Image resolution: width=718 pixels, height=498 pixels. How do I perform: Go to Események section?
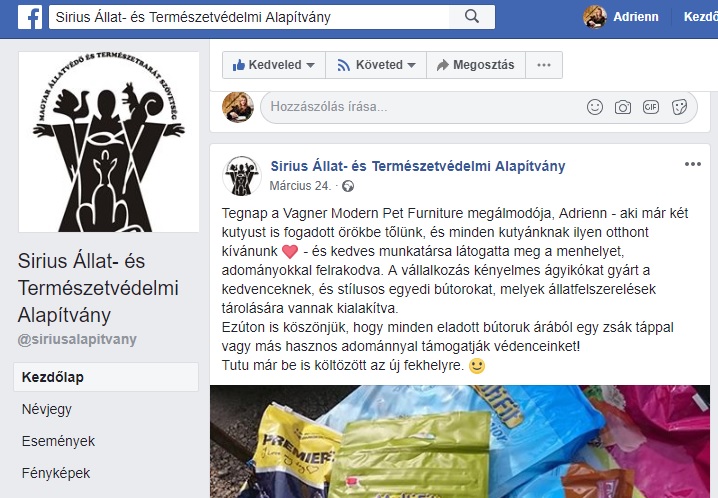58,441
